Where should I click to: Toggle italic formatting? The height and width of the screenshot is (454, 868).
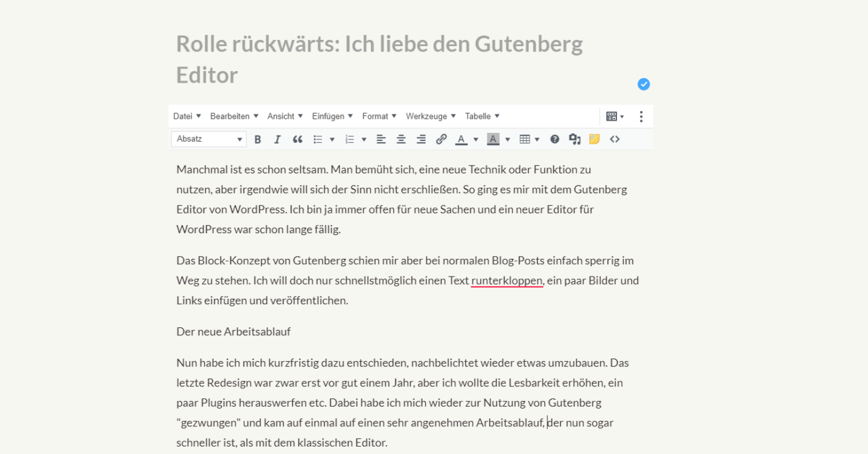point(277,140)
